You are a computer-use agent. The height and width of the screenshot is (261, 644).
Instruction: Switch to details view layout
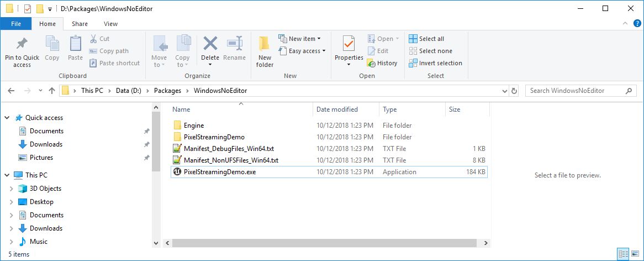[x=624, y=254]
